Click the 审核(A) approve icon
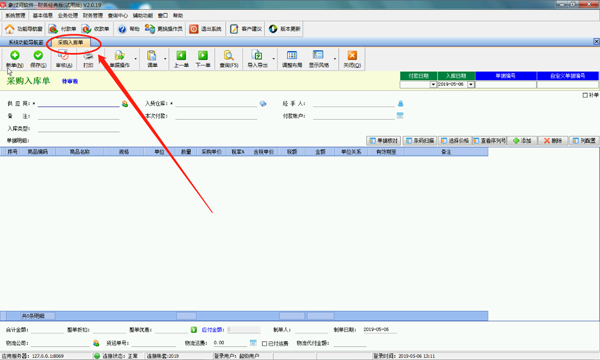Image resolution: width=600 pixels, height=360 pixels. (x=64, y=56)
